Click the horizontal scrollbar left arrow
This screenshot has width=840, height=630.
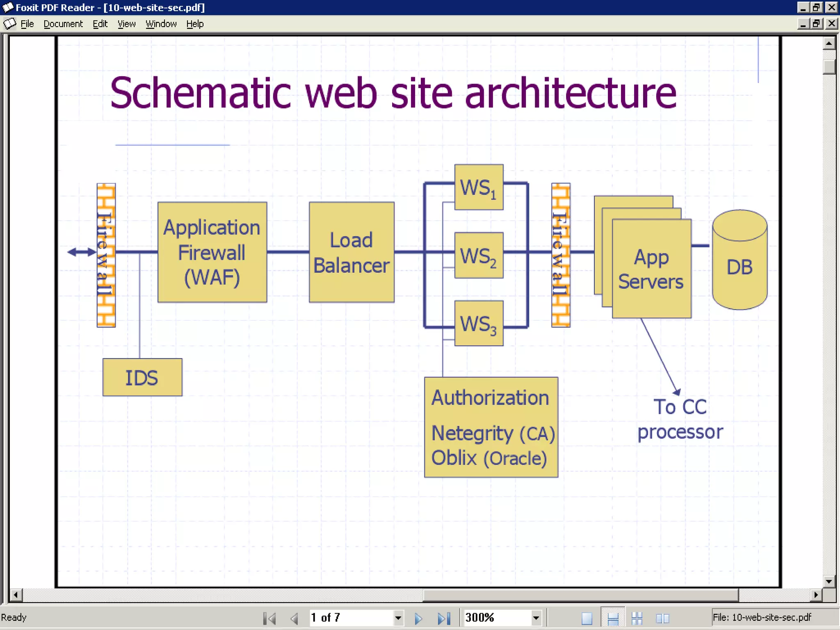tap(16, 595)
